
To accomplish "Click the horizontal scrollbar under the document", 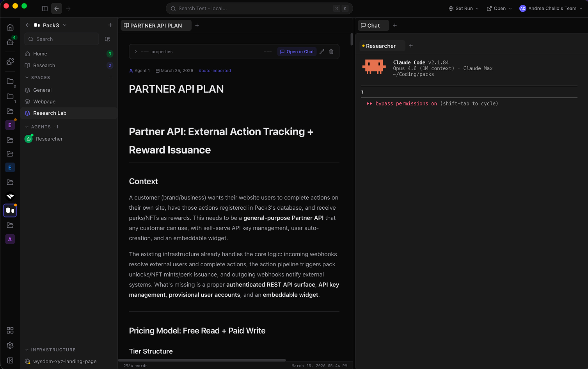I will click(202, 360).
